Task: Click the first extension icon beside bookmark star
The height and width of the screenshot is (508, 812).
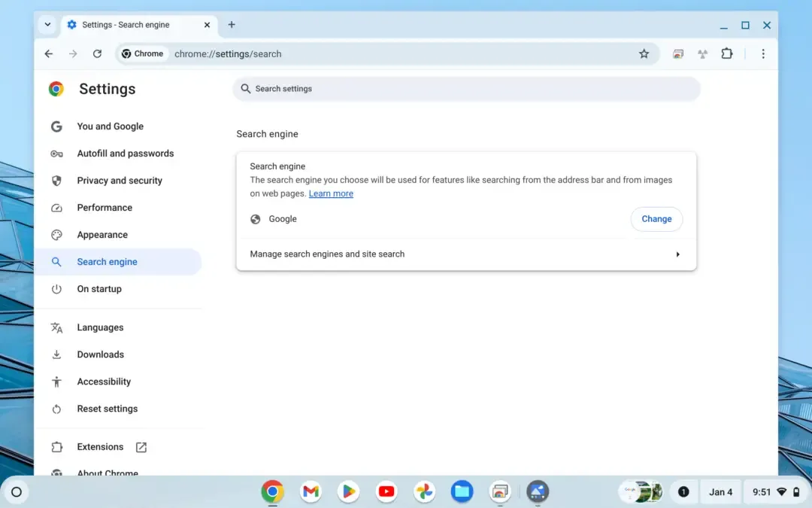Action: [678, 54]
